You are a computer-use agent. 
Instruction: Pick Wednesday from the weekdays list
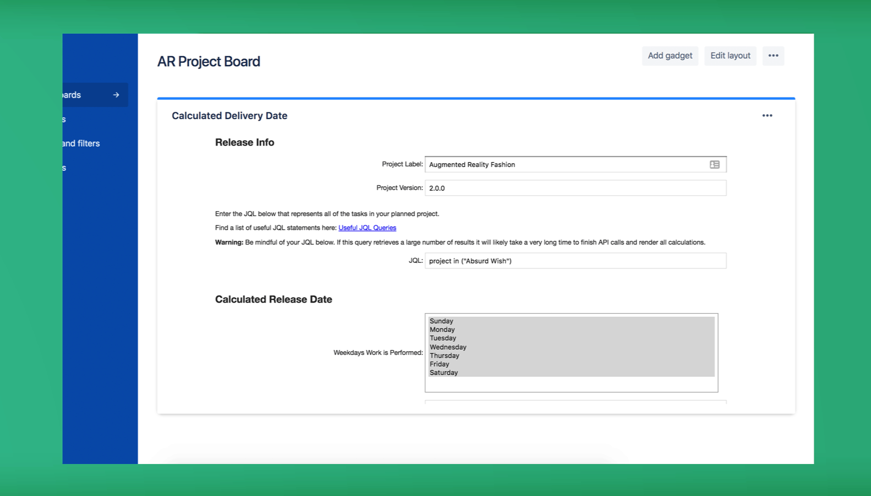pyautogui.click(x=448, y=347)
